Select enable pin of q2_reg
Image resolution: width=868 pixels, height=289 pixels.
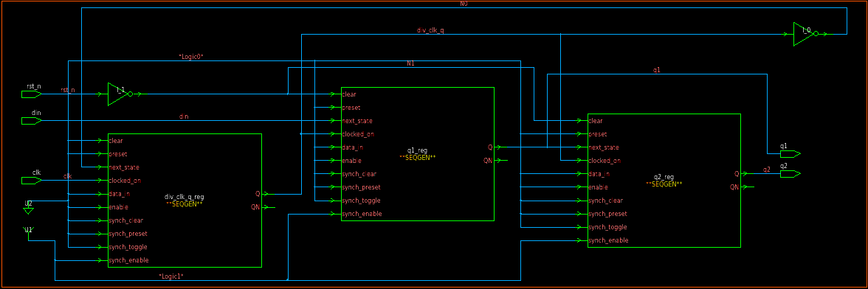[x=598, y=187]
